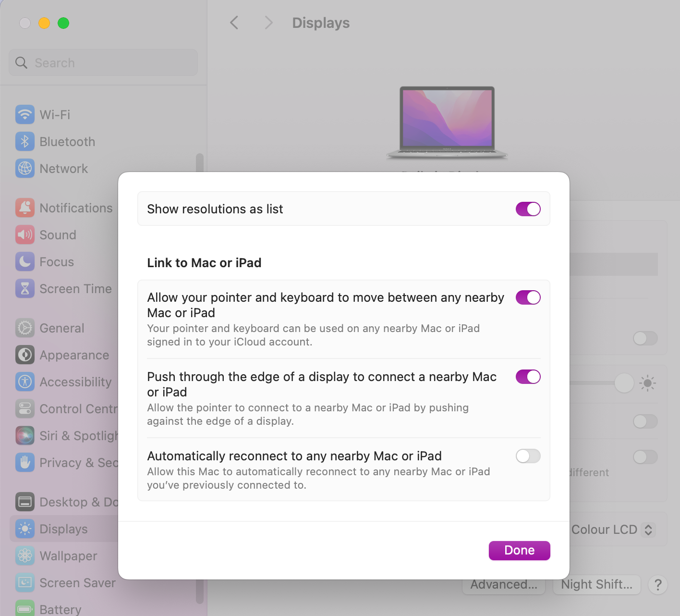Toggle the background switch just below brightness slider

click(645, 422)
